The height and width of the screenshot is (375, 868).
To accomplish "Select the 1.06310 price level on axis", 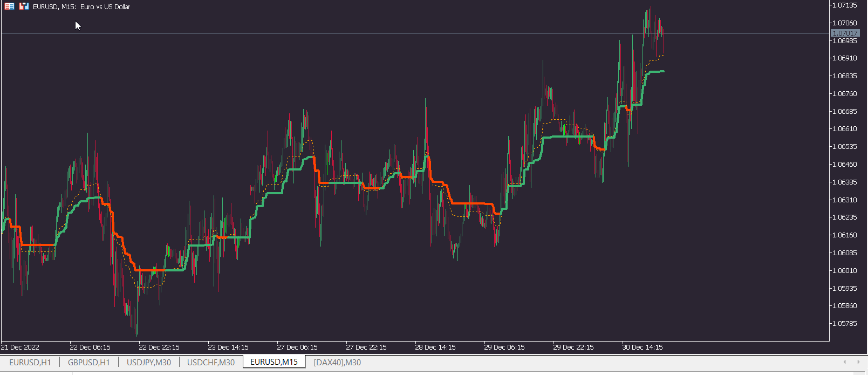I will click(845, 200).
